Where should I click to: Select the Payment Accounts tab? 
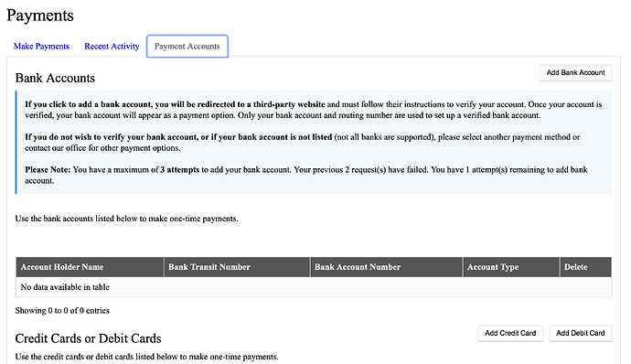(187, 47)
